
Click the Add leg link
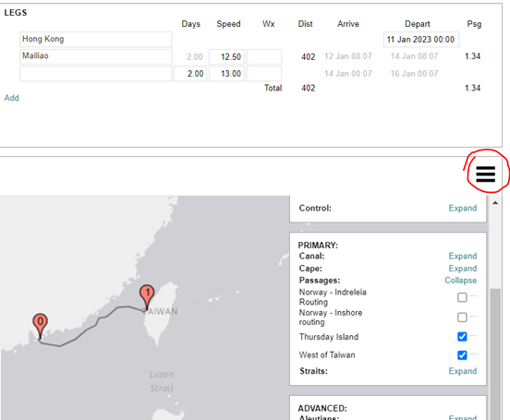pyautogui.click(x=11, y=98)
